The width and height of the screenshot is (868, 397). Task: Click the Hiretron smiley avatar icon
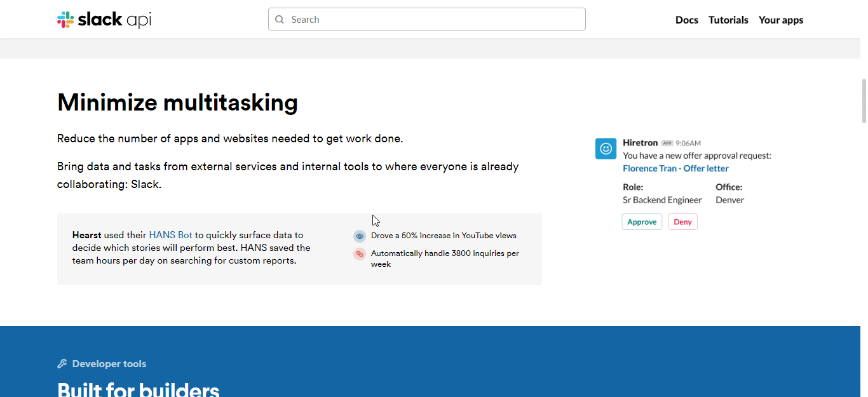606,149
